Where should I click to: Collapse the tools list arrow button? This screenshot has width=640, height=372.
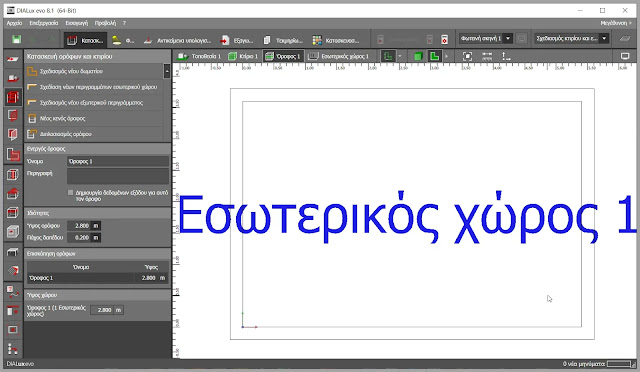pyautogui.click(x=167, y=71)
